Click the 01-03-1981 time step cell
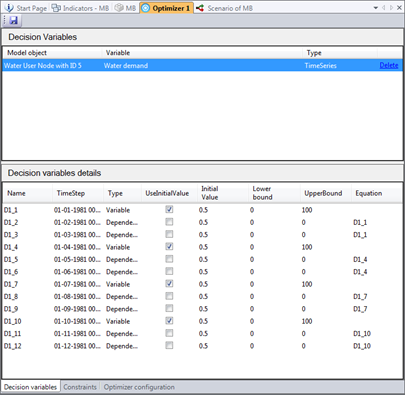 78,235
